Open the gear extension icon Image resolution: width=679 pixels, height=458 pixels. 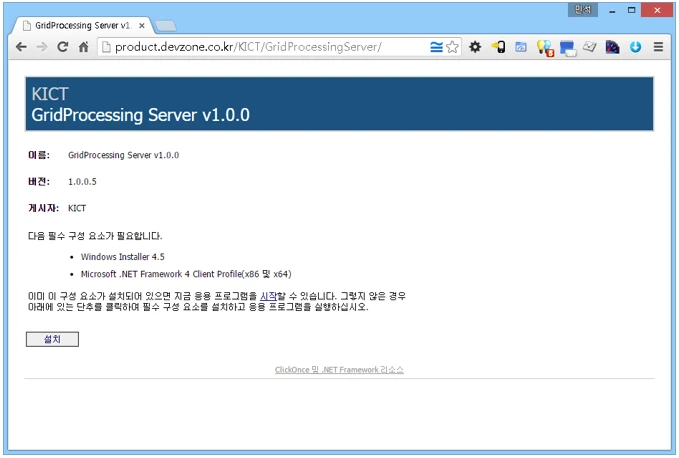(475, 47)
